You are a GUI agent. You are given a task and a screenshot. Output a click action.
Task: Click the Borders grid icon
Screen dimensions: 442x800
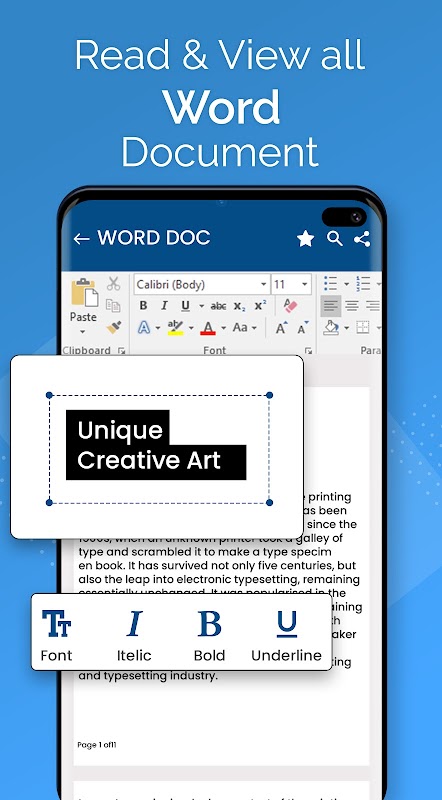pyautogui.click(x=362, y=327)
